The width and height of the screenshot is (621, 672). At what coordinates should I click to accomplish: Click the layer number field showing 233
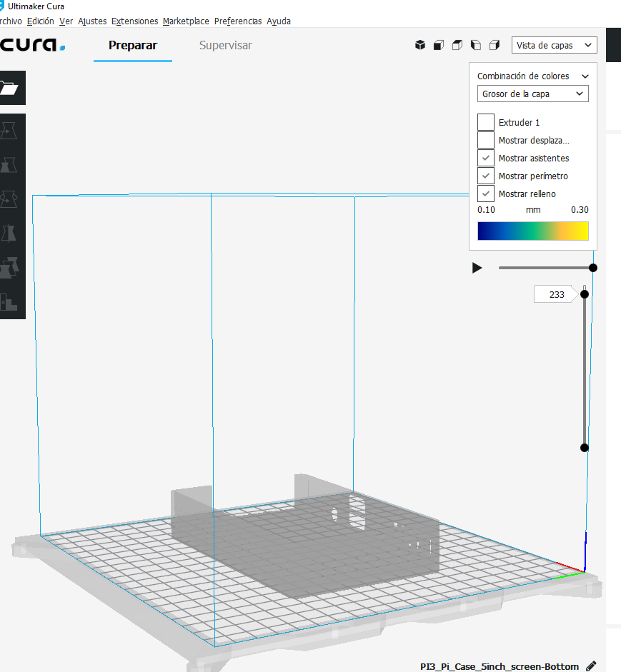(x=556, y=294)
